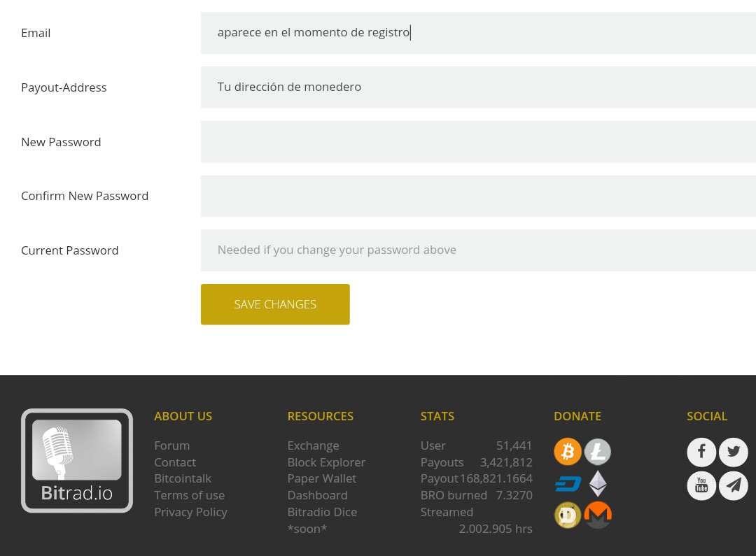Image resolution: width=756 pixels, height=556 pixels.
Task: Open the Paper Wallet link
Action: tap(322, 479)
